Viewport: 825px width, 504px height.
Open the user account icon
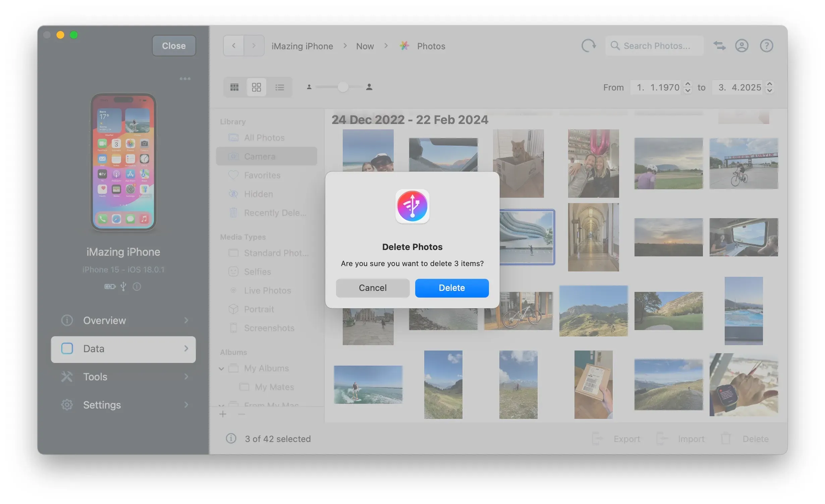pyautogui.click(x=742, y=46)
